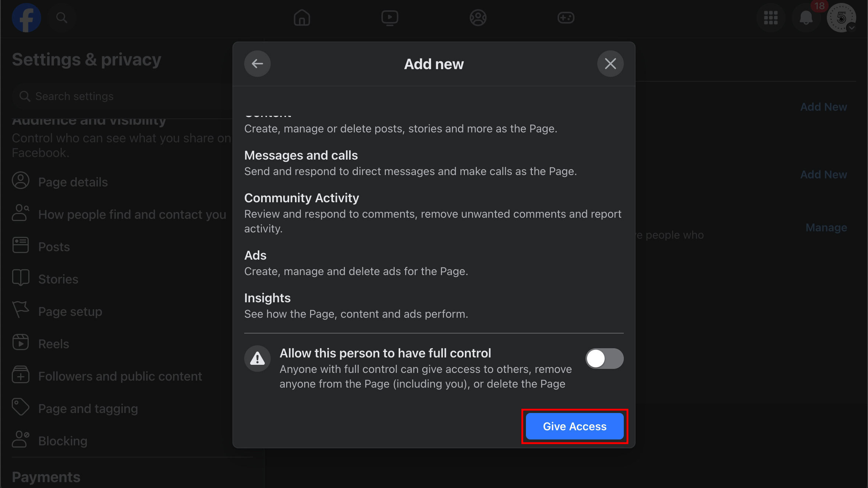Select Blocking in settings sidebar
Viewport: 868px width, 488px height.
63,441
